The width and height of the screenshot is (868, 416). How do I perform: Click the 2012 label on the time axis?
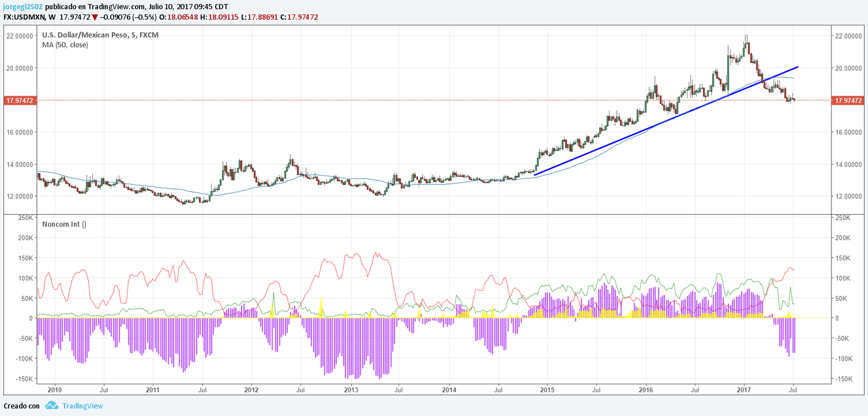pyautogui.click(x=251, y=390)
